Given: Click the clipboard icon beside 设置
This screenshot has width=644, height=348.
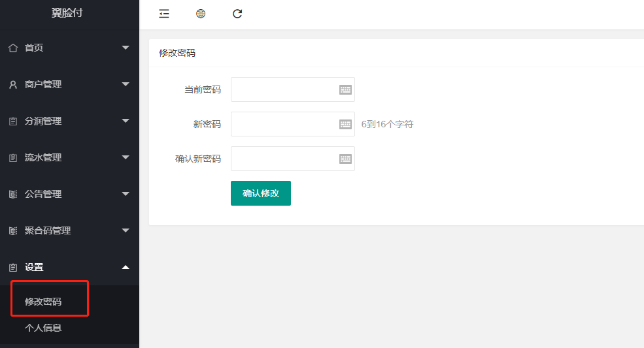Looking at the screenshot, I should click(x=13, y=267).
